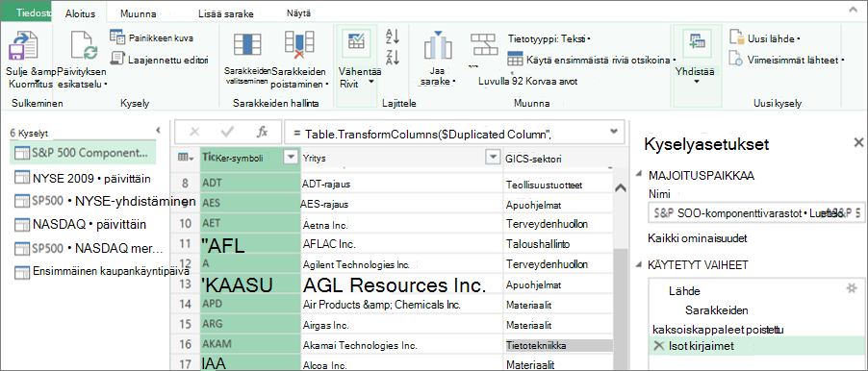Screen dimensions: 868x371
Task: Click Viimeisimmät lähteet icon
Action: tap(737, 59)
